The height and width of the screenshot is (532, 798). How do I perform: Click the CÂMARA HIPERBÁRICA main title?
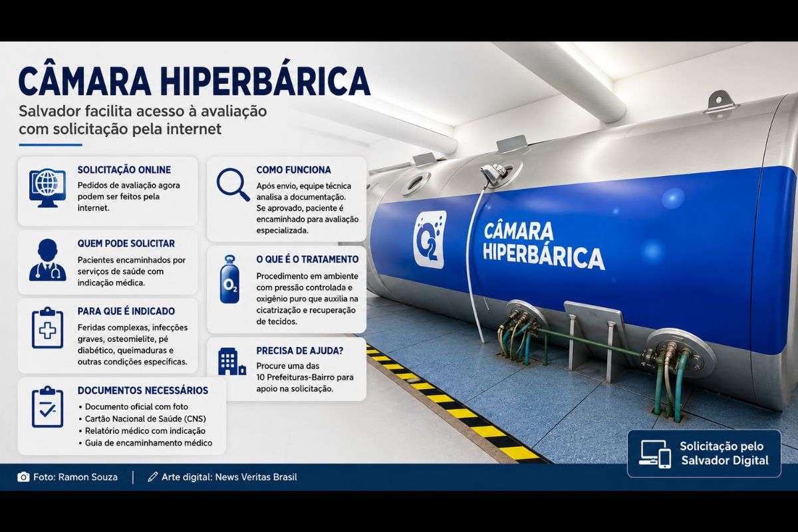pyautogui.click(x=194, y=80)
